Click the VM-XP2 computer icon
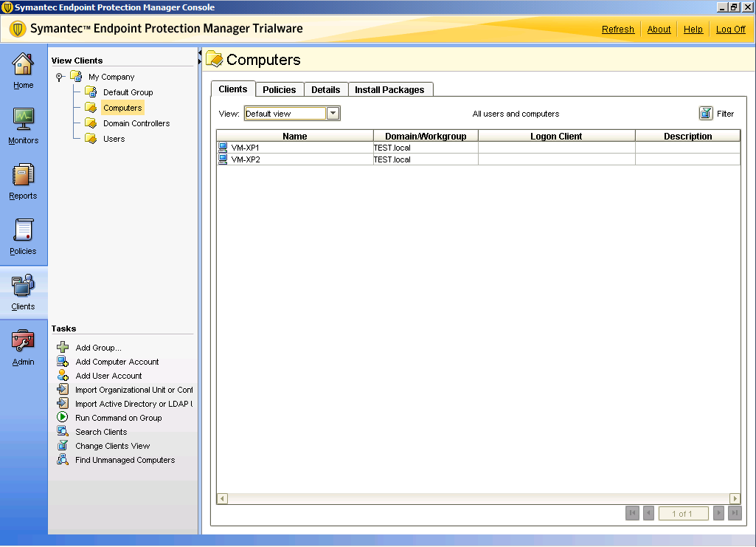 [223, 159]
